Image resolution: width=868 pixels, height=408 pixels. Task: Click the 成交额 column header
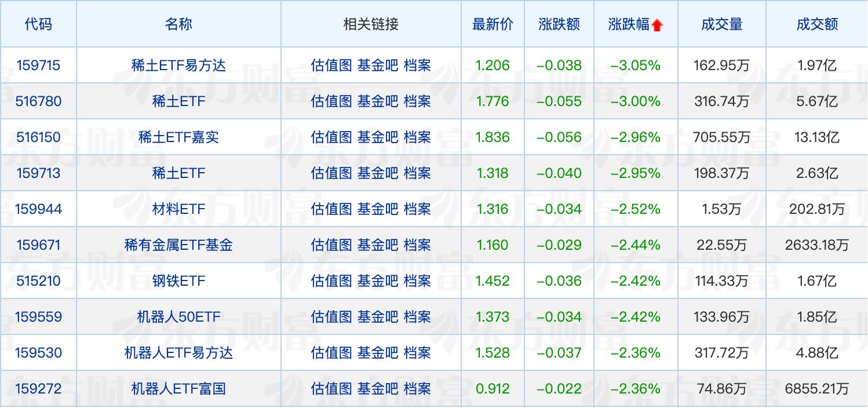(x=817, y=24)
